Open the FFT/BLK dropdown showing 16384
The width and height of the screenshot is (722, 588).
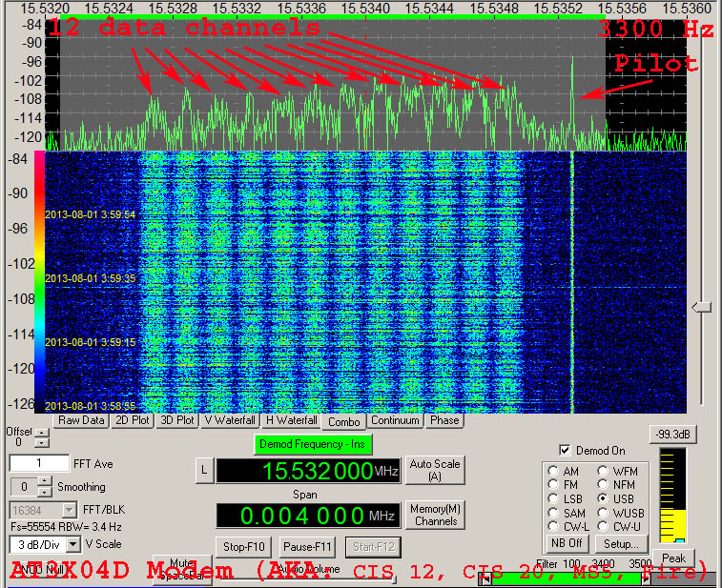coord(69,510)
